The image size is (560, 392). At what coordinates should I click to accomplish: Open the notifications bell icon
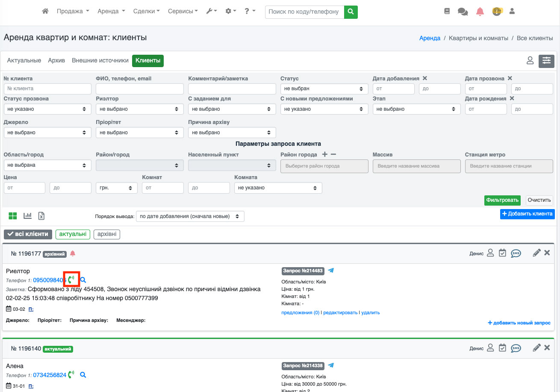pyautogui.click(x=480, y=12)
